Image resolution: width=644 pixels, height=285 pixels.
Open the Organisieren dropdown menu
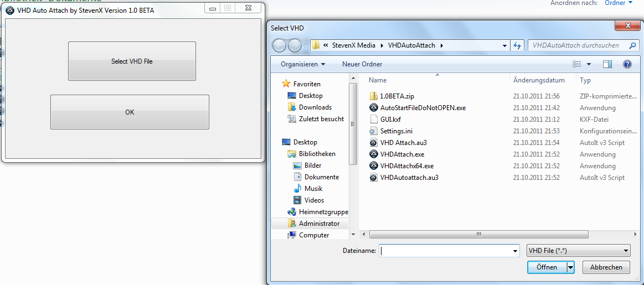click(302, 64)
